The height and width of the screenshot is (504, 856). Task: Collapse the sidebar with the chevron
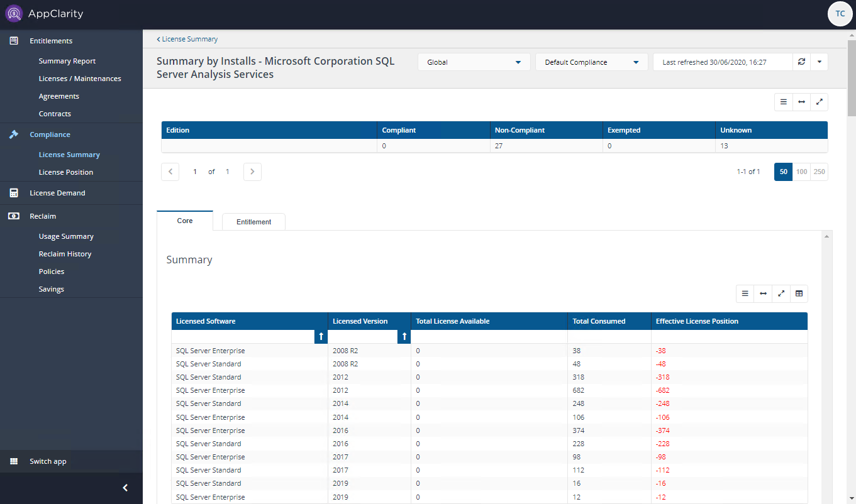point(125,488)
